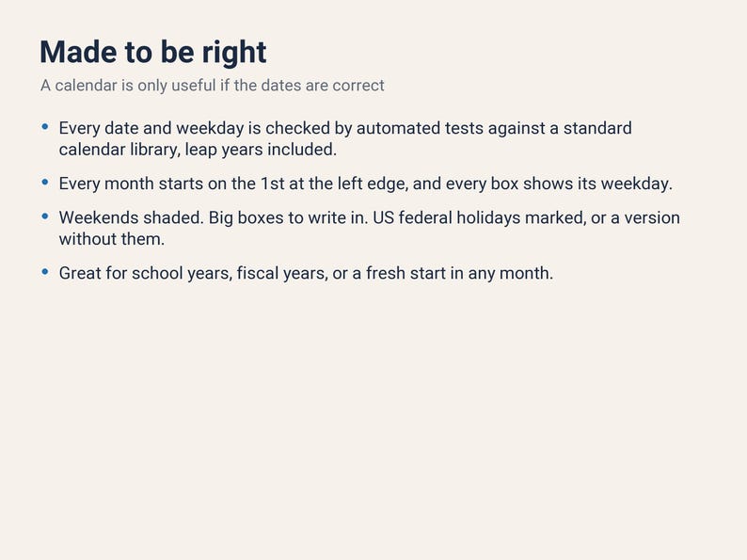Screen dimensions: 747x560
Task: Click 'fresh start in any month' text
Action: pyautogui.click(x=459, y=274)
